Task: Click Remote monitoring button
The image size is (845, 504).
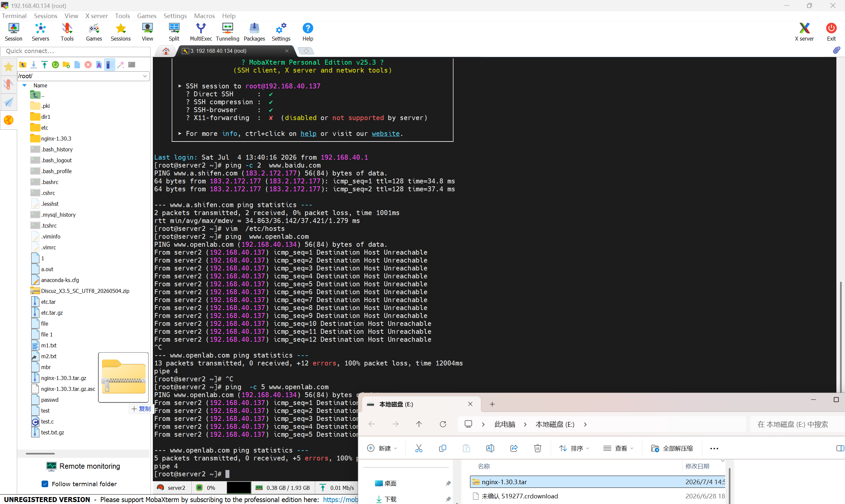Action: coord(83,466)
